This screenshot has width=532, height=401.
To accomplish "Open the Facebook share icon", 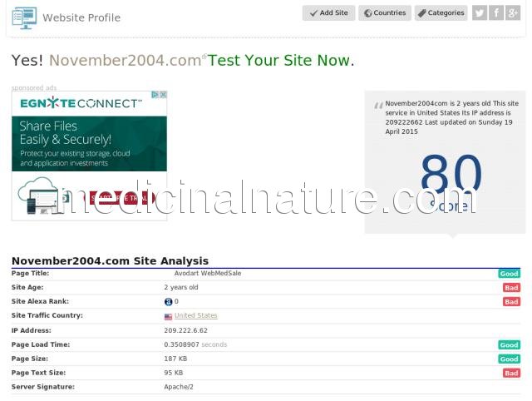I will tap(496, 13).
